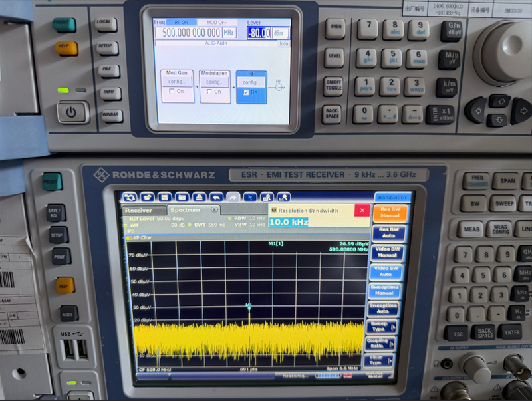Screen dimensions: 532x401
Task: Uncheck the RF On checkbox
Action: 246,92
